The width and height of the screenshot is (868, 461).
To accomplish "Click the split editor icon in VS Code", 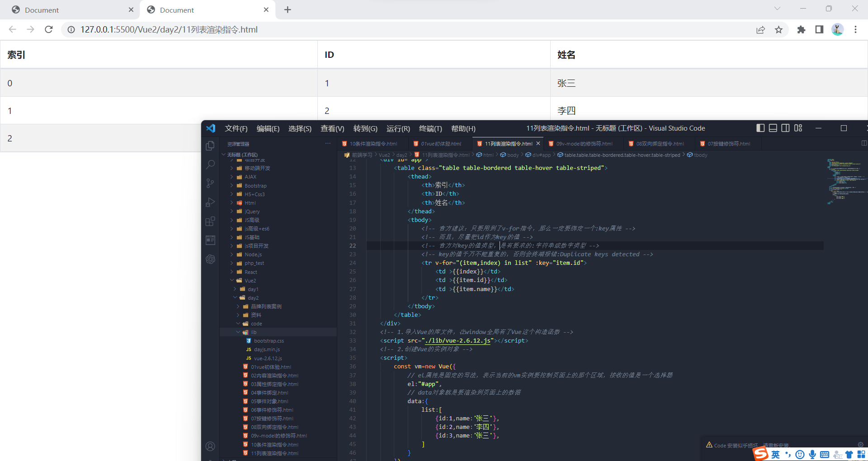I will pos(864,143).
